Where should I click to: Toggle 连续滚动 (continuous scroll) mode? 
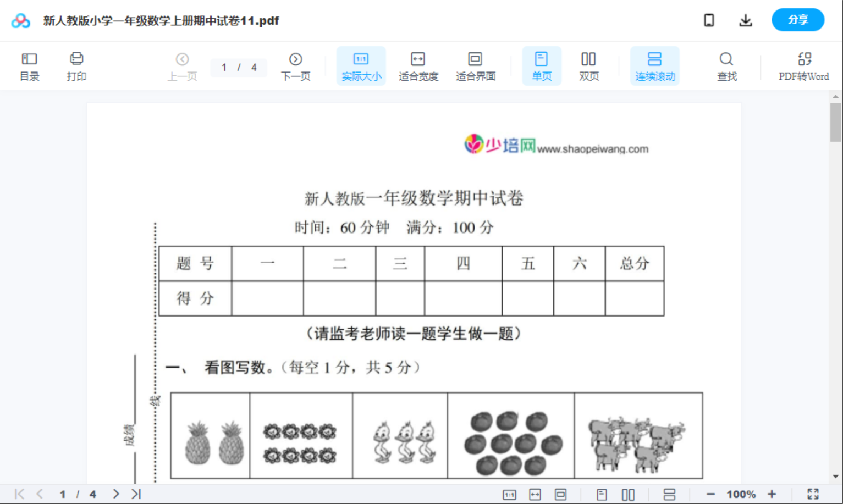655,65
